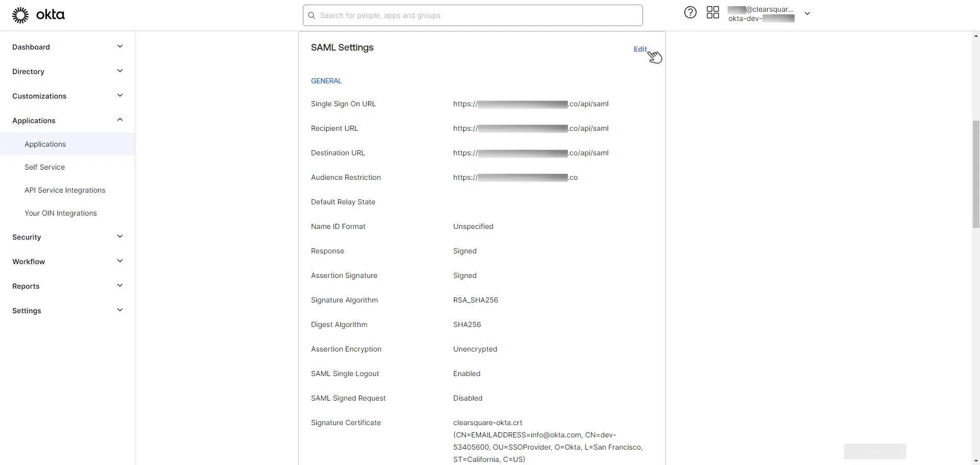Go to Self Service
The width and height of the screenshot is (980, 465).
(x=44, y=167)
